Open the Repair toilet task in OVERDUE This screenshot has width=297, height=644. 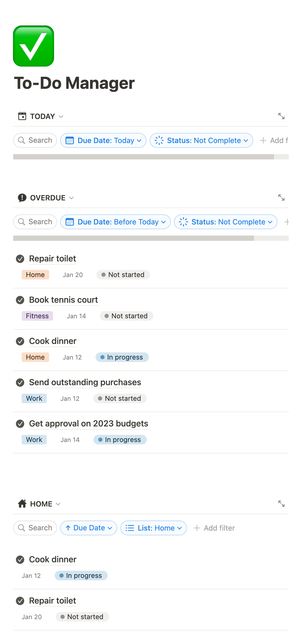coord(53,259)
